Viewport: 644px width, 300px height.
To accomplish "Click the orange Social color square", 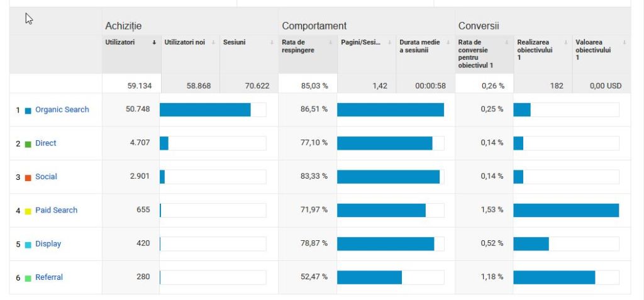I will pos(28,178).
